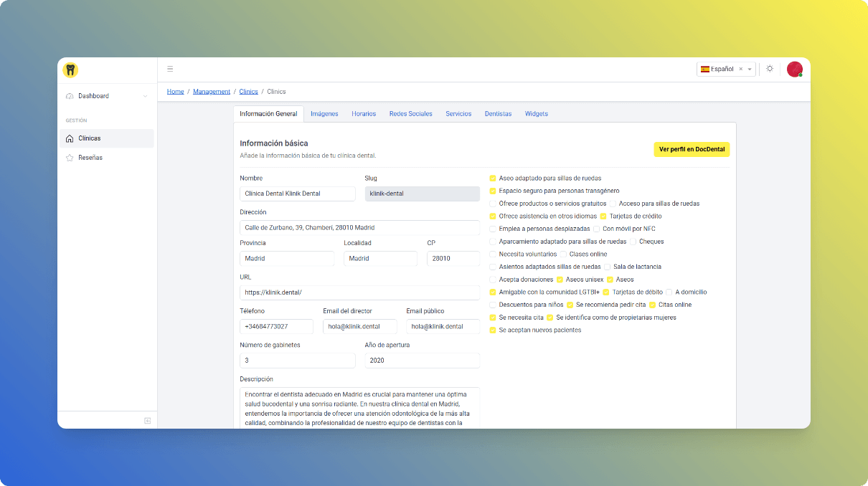Click the Dashboard gauge icon
The image size is (868, 486).
pyautogui.click(x=70, y=96)
